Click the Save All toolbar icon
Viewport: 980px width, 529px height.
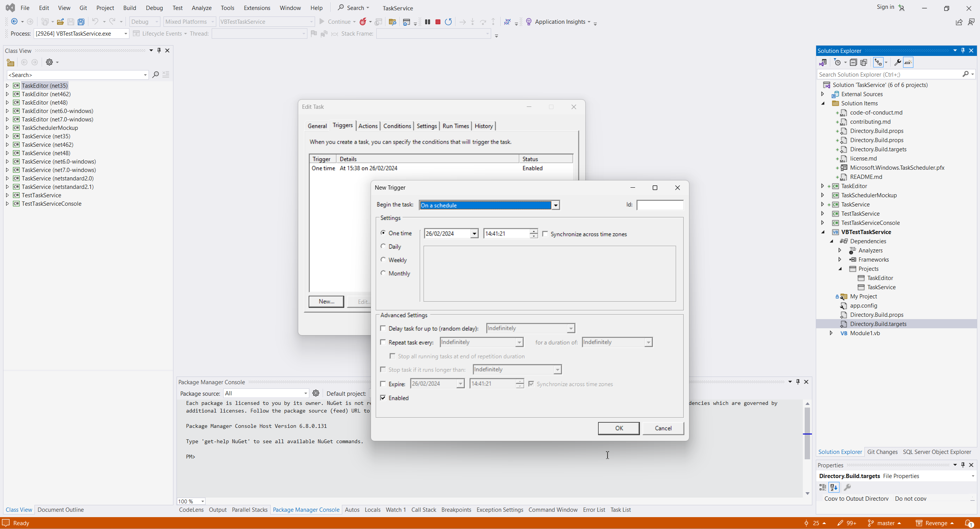[x=81, y=22]
